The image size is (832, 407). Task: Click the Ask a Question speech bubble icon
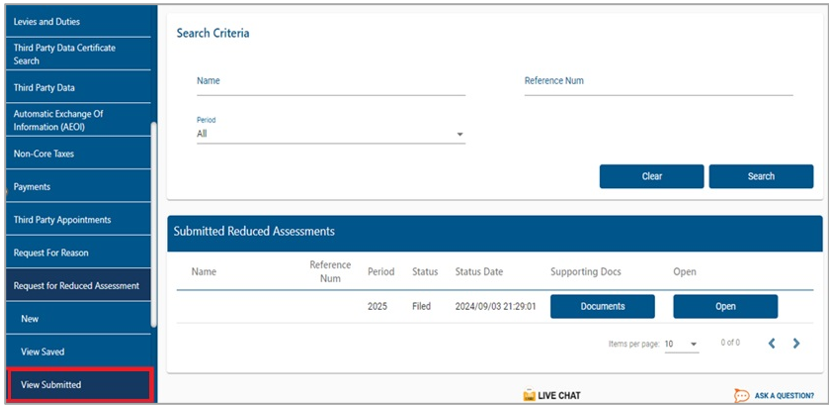(x=742, y=395)
